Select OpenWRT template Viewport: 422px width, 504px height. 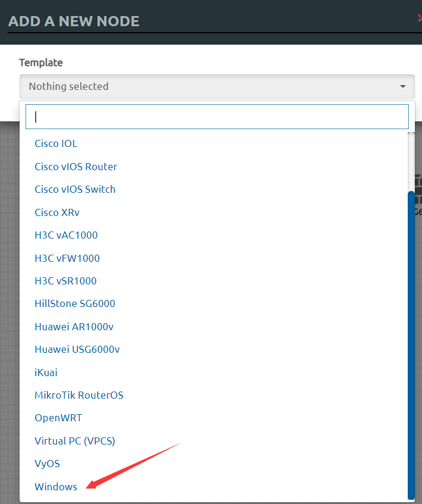tap(58, 418)
